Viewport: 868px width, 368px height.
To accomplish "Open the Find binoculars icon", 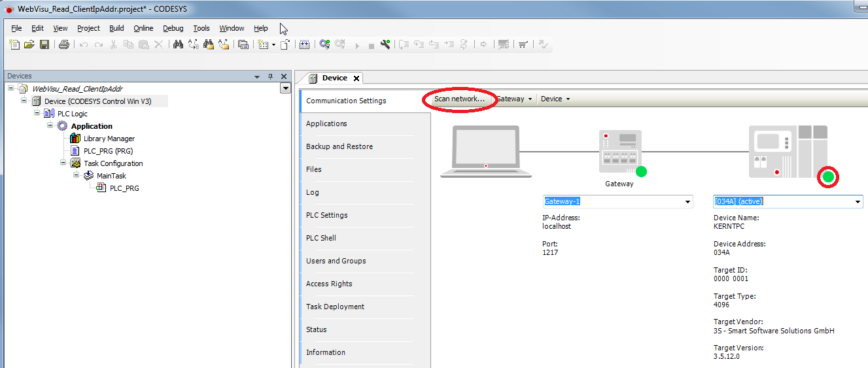I will point(177,44).
